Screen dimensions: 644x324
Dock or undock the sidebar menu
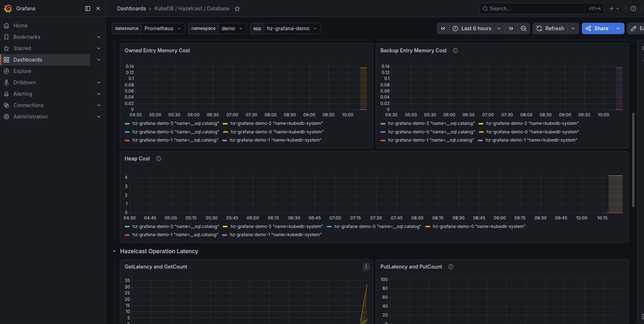tap(88, 9)
